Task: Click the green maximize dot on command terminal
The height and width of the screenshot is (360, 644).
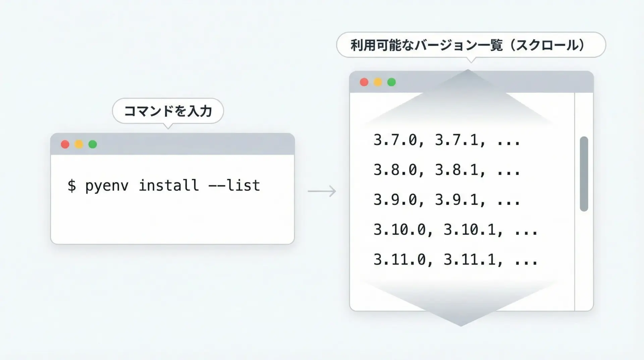Action: tap(93, 144)
